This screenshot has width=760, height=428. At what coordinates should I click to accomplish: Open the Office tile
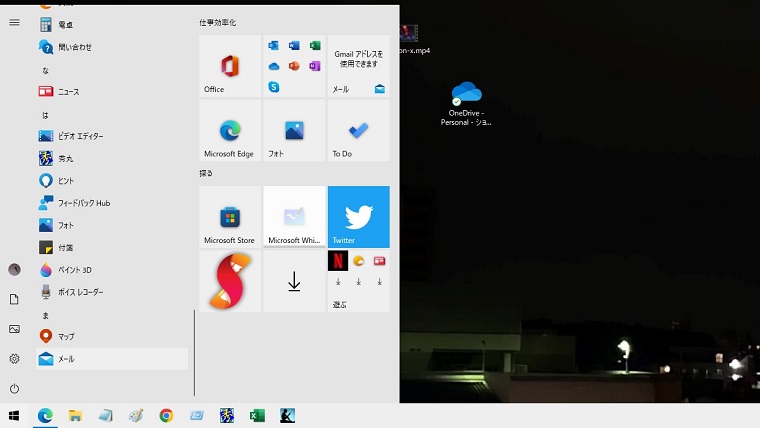coord(230,66)
